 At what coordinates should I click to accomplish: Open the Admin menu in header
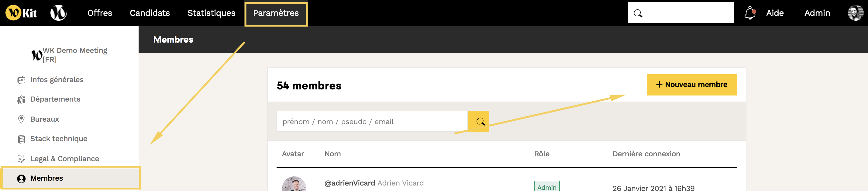pyautogui.click(x=817, y=13)
